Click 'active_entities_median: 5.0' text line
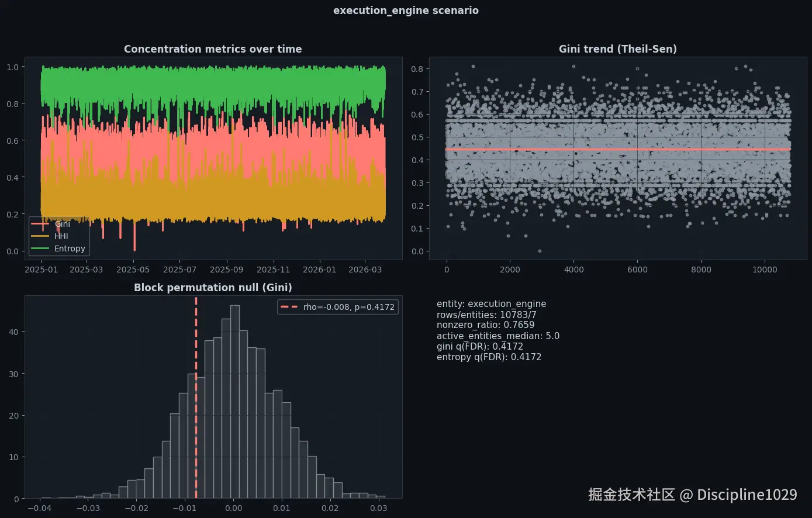Image resolution: width=812 pixels, height=518 pixels. point(498,336)
